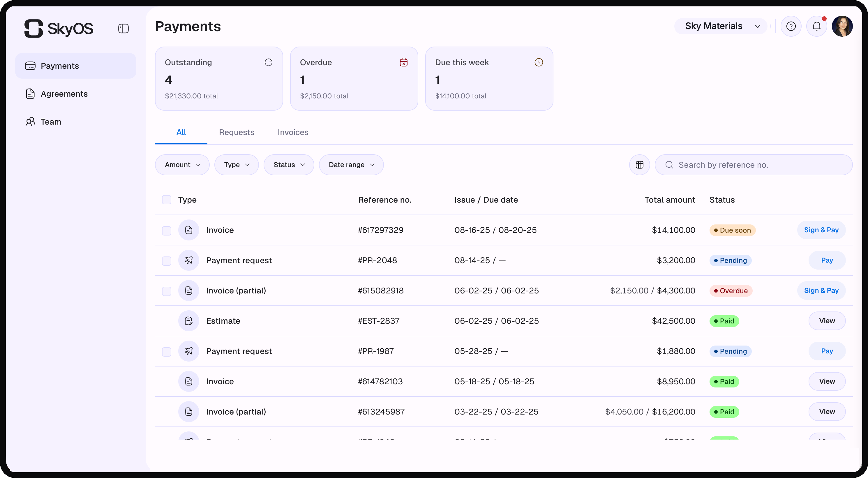Open Team in the sidebar
868x478 pixels.
click(76, 122)
